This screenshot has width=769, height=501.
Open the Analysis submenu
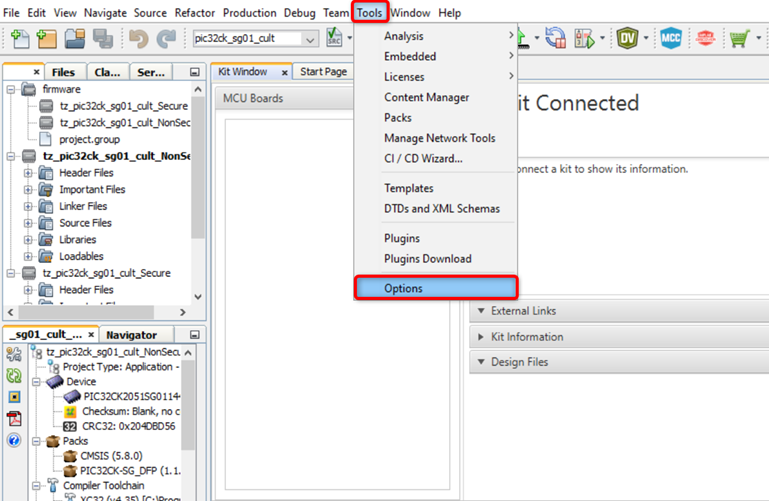click(x=436, y=36)
